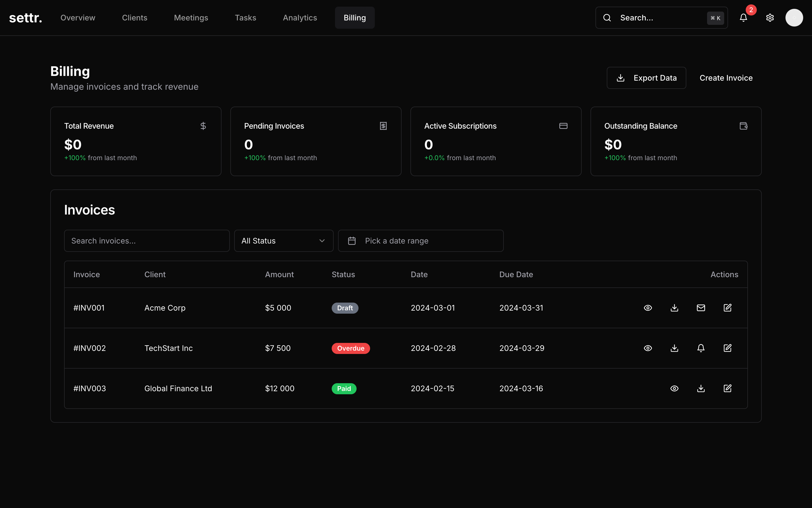Screen dimensions: 812x508
Task: Download invoice #INV003
Action: click(701, 388)
